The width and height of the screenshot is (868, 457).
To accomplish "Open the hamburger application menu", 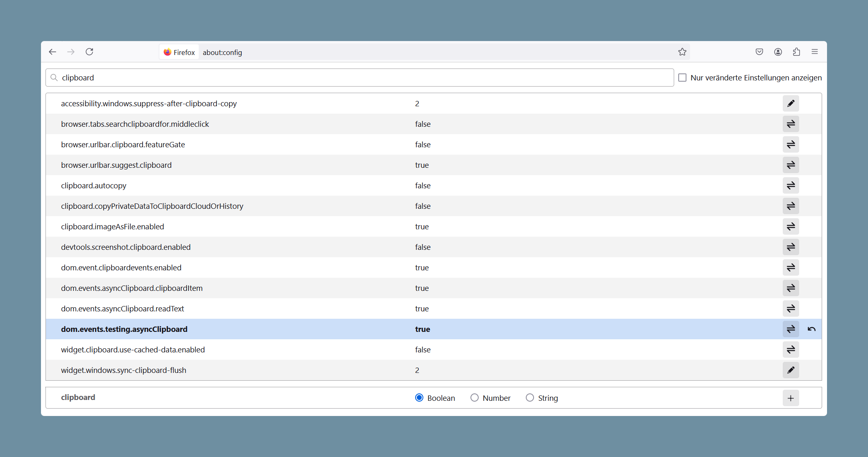I will [x=815, y=52].
